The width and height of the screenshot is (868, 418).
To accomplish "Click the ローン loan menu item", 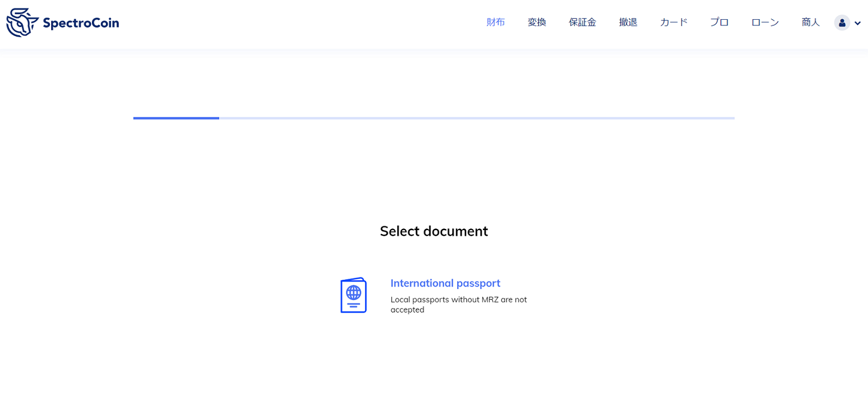I will point(765,23).
